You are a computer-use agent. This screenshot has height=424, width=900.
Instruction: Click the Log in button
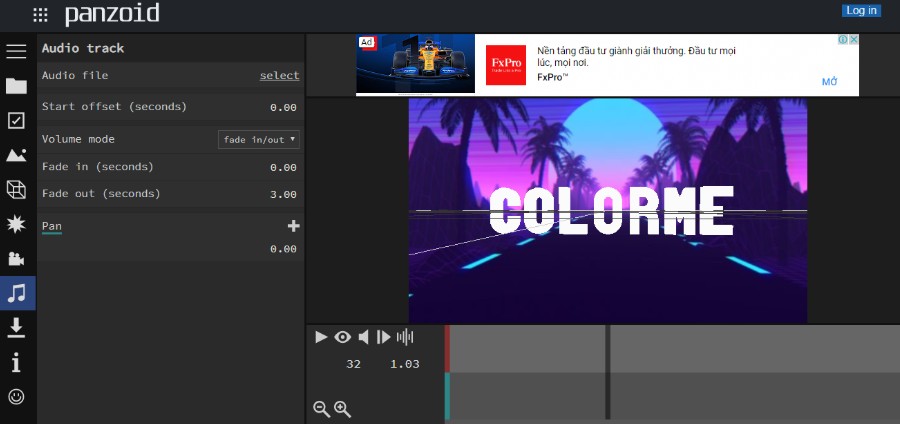point(862,10)
